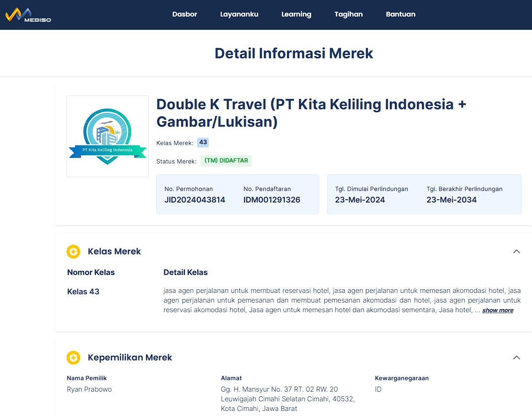This screenshot has width=532, height=416.
Task: Go to Layananku page
Action: tap(239, 14)
